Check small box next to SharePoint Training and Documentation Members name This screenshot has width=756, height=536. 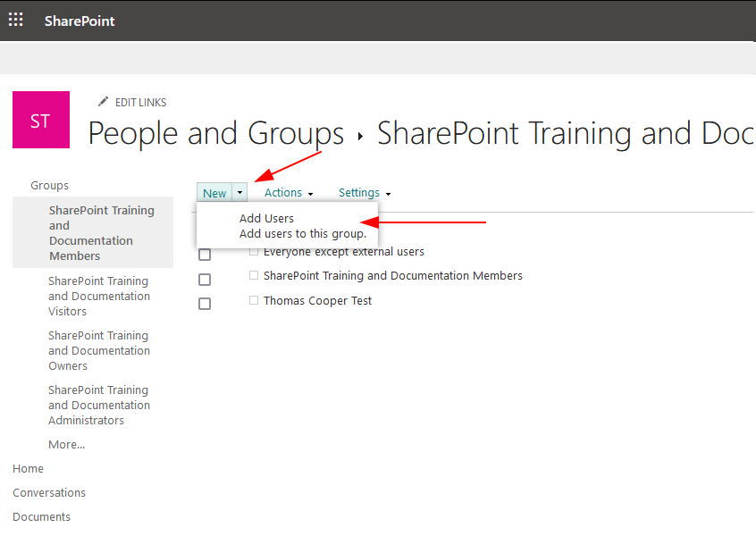coord(254,275)
